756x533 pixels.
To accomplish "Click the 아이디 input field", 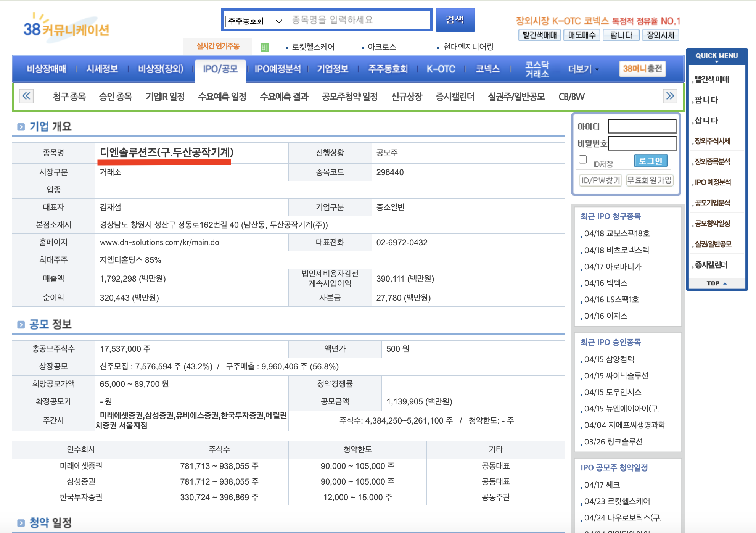I will point(642,126).
